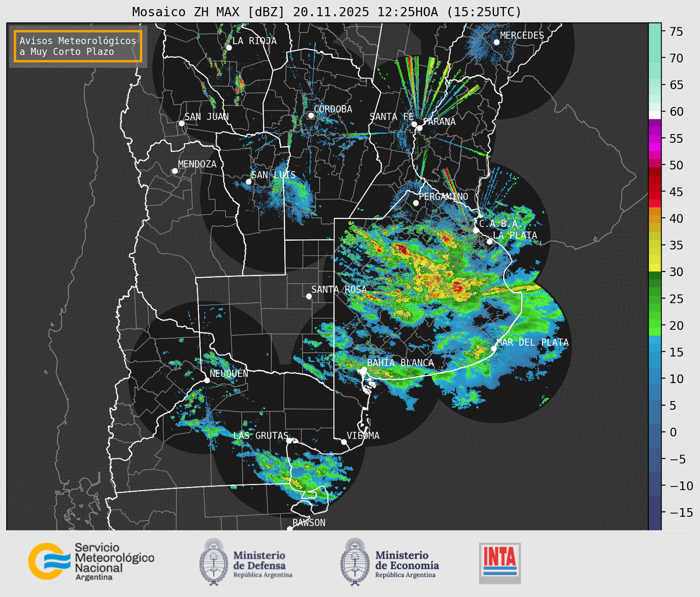
Task: Click the 20 value on the dBZ scale
Action: pyautogui.click(x=676, y=325)
